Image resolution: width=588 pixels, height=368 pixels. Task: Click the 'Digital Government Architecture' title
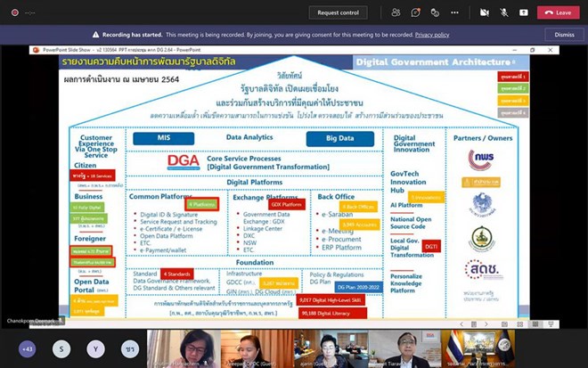(x=433, y=61)
